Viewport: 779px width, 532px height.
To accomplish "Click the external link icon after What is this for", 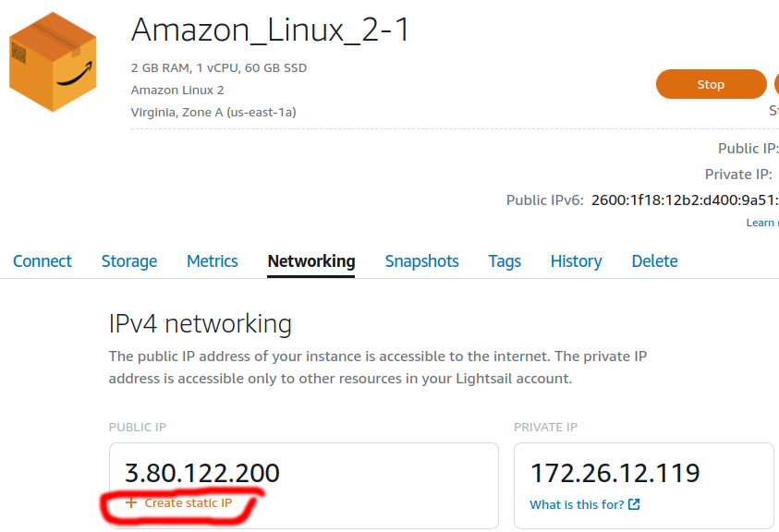I will [634, 504].
